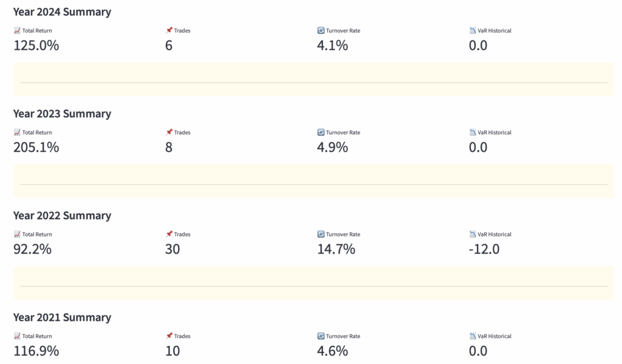Click the 2024 Turnover Rate refresh icon
Viewport: 622px width, 364px height.
[x=321, y=30]
